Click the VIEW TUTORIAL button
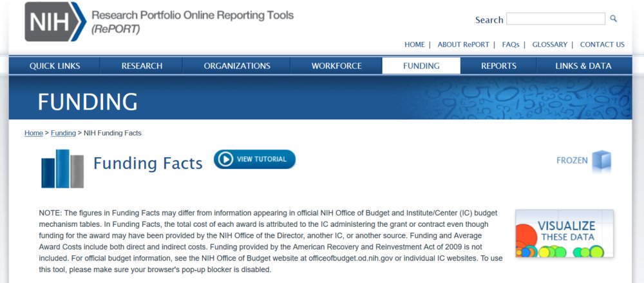Screen dimensions: 644x283 pyautogui.click(x=254, y=159)
